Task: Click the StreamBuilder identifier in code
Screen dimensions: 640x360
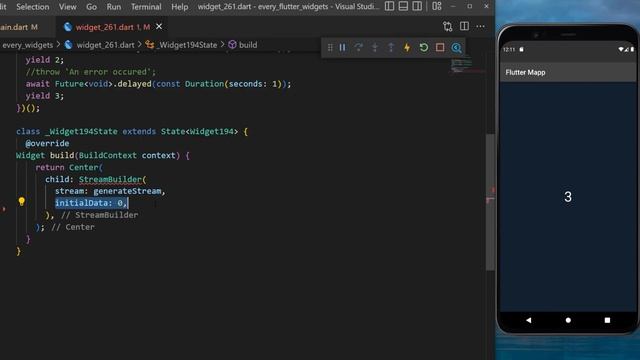Action: click(x=110, y=179)
